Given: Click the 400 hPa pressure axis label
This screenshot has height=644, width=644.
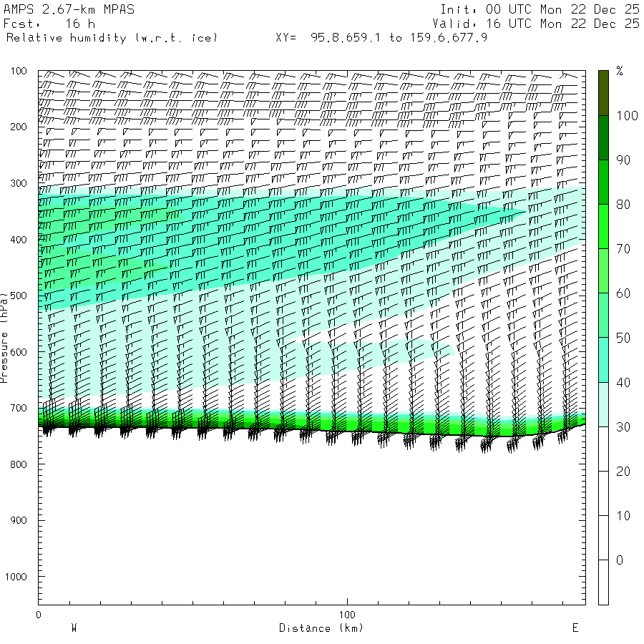Looking at the screenshot, I should [x=19, y=240].
